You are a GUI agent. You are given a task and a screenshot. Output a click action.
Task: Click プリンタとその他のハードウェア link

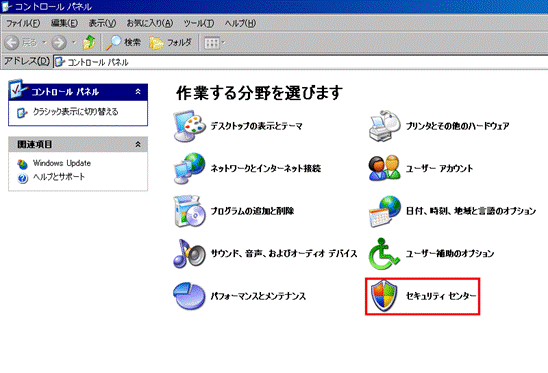tap(457, 126)
